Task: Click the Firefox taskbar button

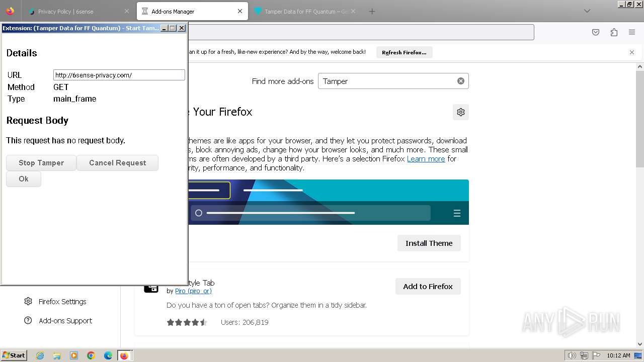Action: [124, 355]
